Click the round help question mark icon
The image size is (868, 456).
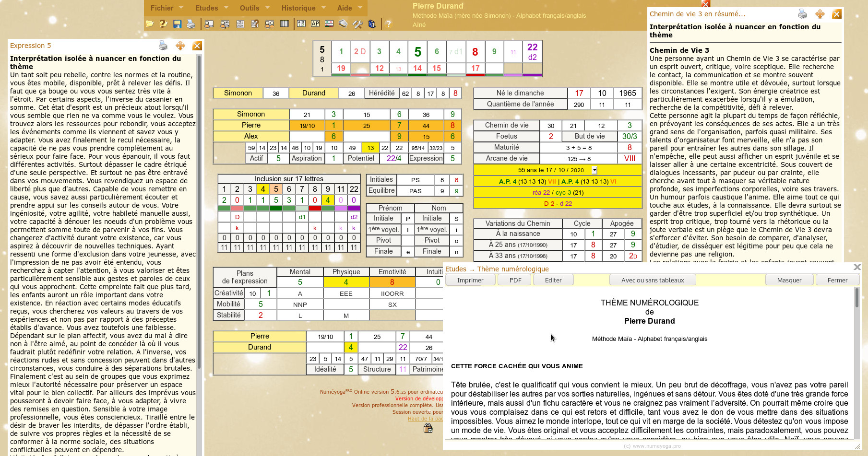click(x=389, y=23)
